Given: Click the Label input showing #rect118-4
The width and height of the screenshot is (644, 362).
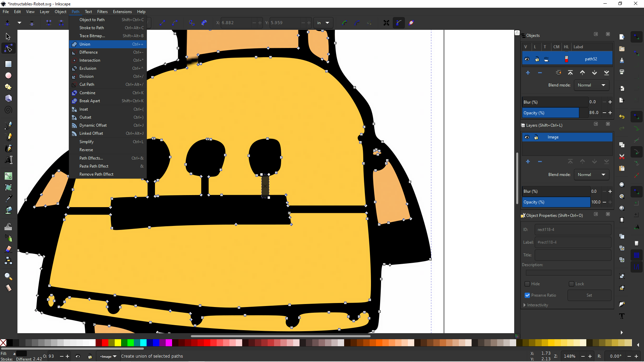Looking at the screenshot, I should click(x=573, y=242).
